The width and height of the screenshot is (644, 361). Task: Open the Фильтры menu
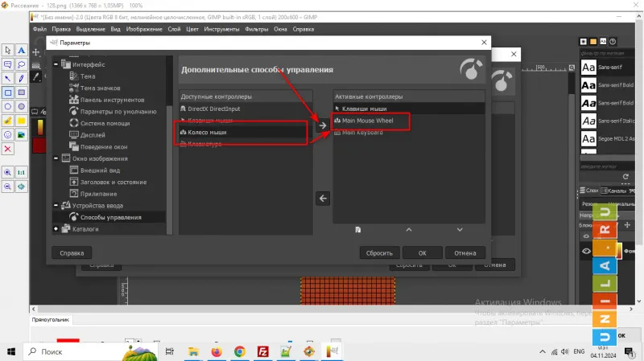(x=256, y=29)
